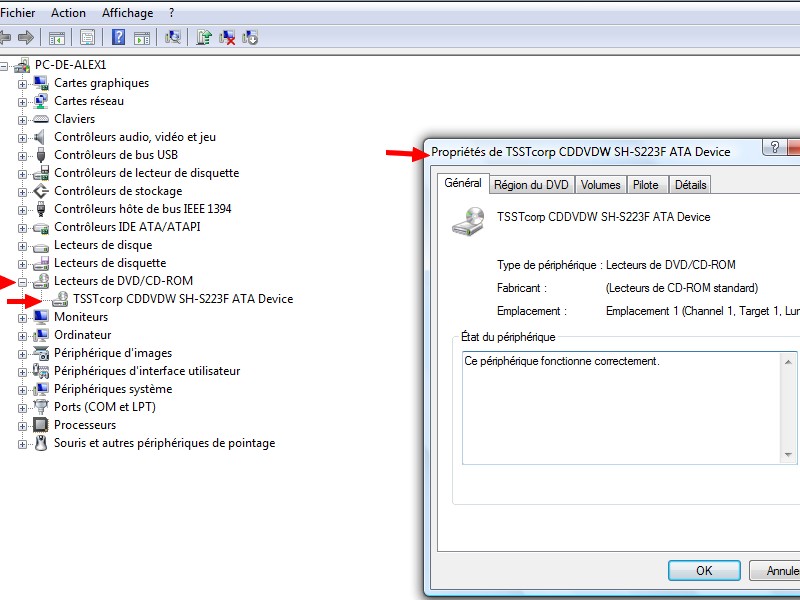The image size is (800, 600).
Task: Go back with the toolbar Back arrow
Action: click(x=5, y=37)
